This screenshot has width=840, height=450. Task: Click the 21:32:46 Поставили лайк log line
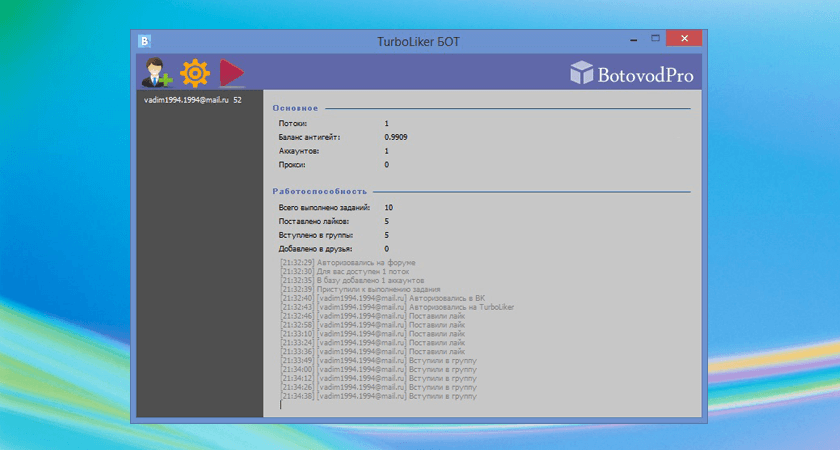(x=372, y=316)
